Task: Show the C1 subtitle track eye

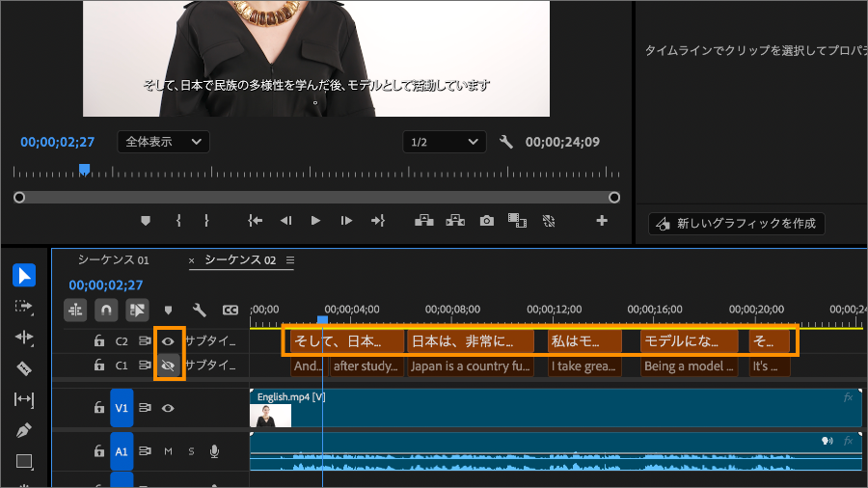Action: tap(168, 366)
